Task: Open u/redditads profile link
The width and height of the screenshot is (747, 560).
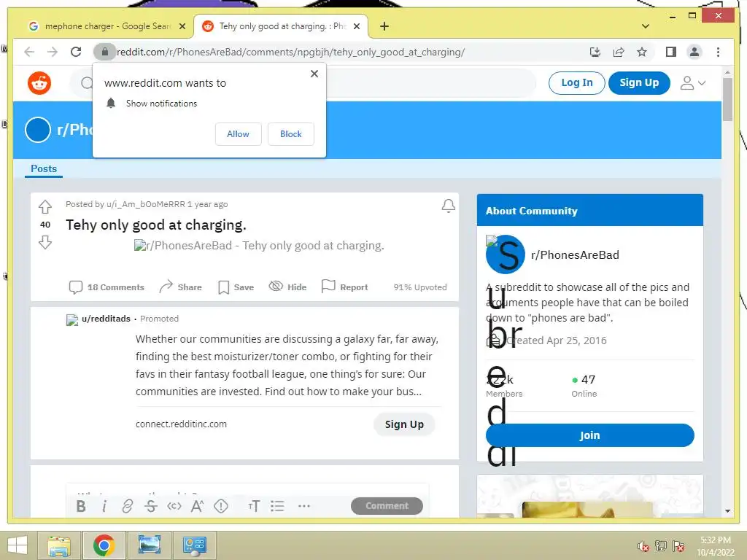Action: click(x=106, y=319)
